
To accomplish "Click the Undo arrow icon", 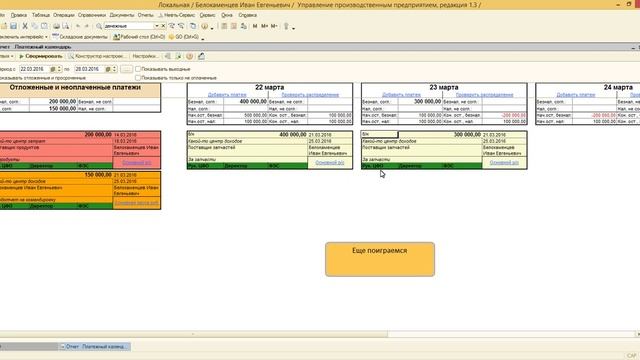I will (x=78, y=26).
